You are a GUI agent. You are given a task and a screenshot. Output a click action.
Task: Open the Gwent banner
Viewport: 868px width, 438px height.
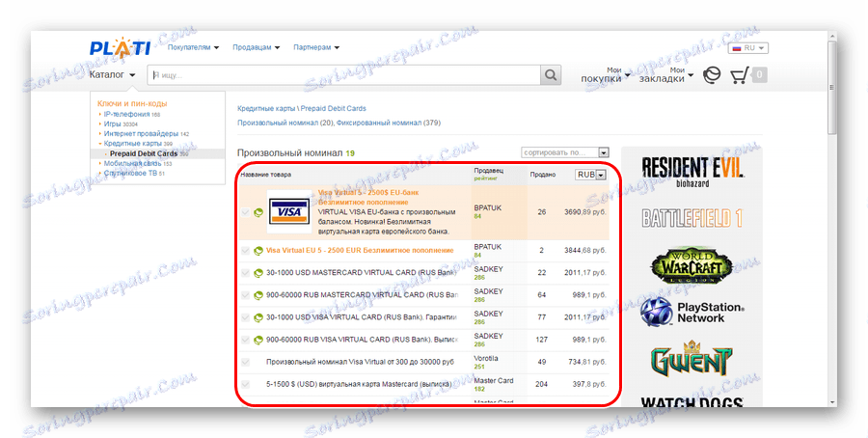tap(692, 359)
